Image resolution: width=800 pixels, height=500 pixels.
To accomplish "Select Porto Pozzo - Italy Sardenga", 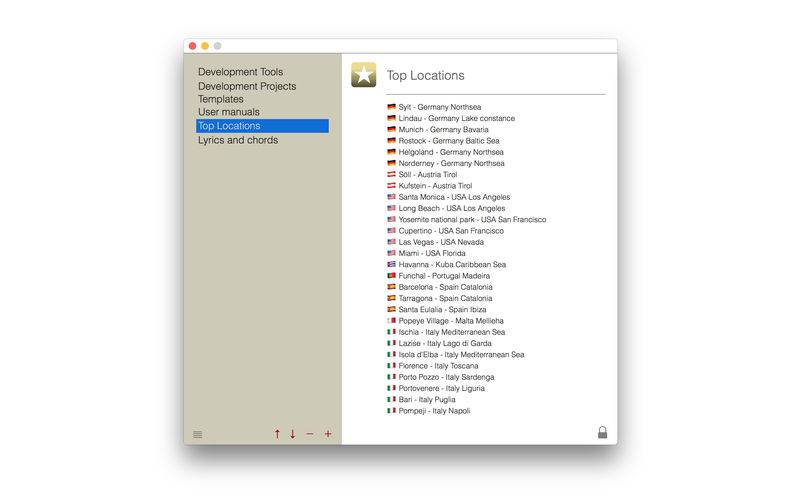I will 446,377.
